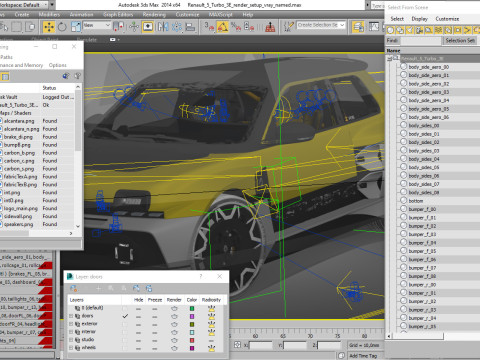Toggle Hide for the doors layer
Image resolution: width=480 pixels, height=360 pixels.
point(138,316)
